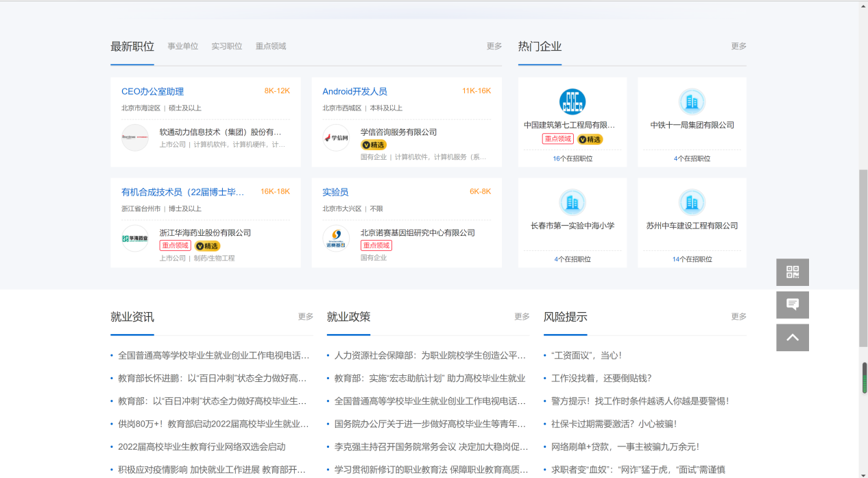The height and width of the screenshot is (478, 868).
Task: Open the chat message floating icon
Action: (793, 305)
